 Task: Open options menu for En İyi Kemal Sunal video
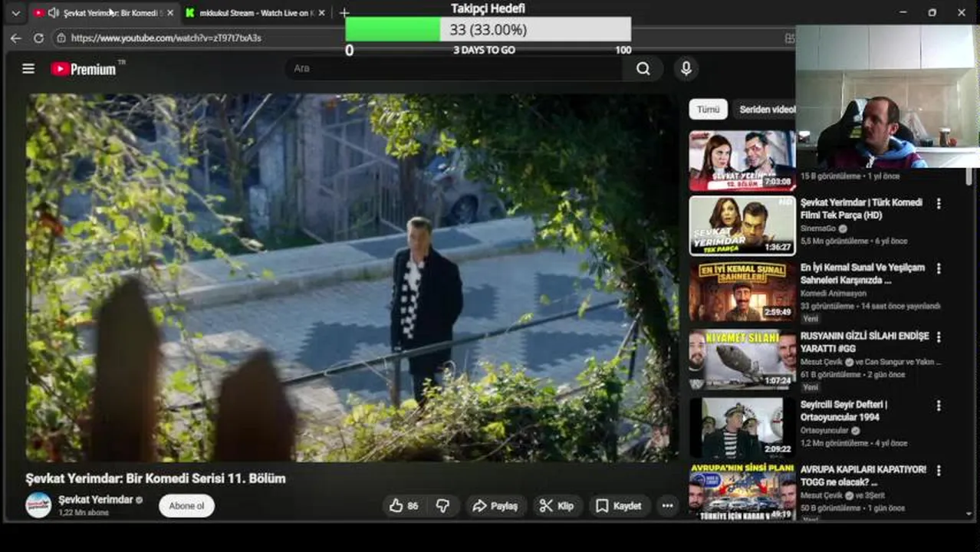(939, 269)
